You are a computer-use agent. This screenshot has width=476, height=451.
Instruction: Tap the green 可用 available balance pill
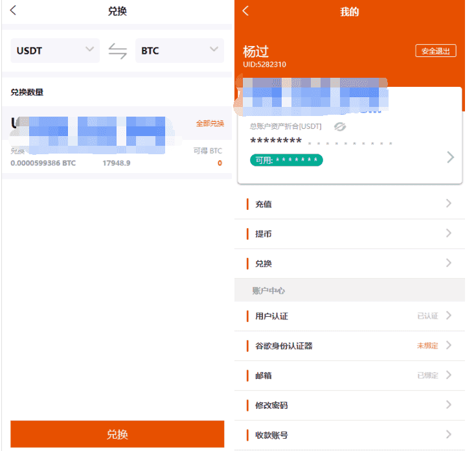click(x=286, y=160)
